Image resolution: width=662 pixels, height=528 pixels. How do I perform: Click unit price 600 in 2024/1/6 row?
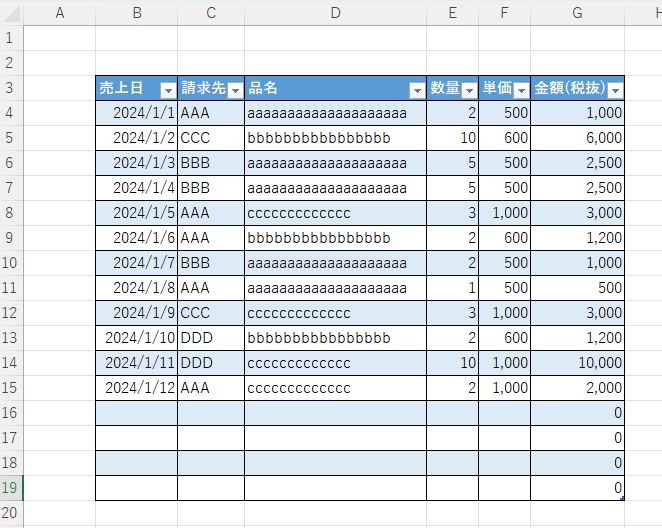[505, 238]
